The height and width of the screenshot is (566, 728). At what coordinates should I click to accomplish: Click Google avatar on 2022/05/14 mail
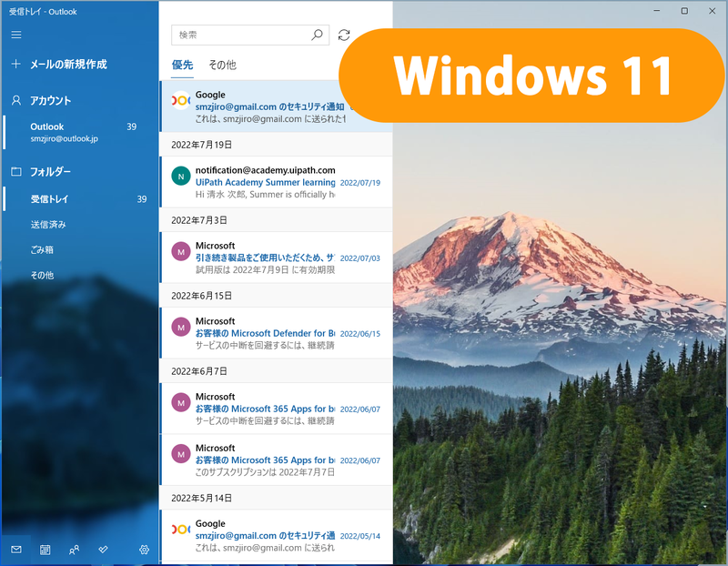coord(181,530)
